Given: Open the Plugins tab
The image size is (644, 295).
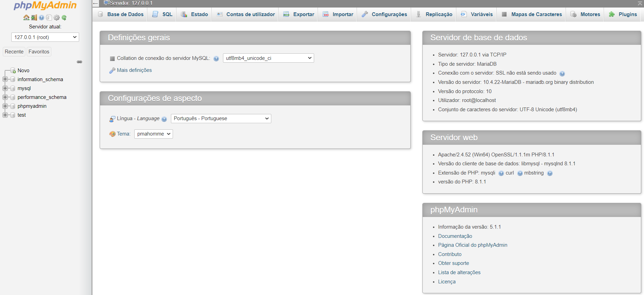Looking at the screenshot, I should pos(623,14).
